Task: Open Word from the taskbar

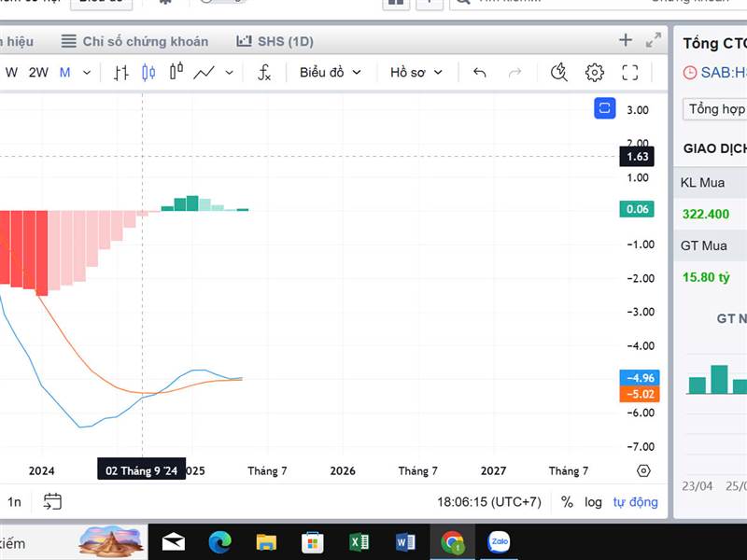Action: tap(405, 542)
